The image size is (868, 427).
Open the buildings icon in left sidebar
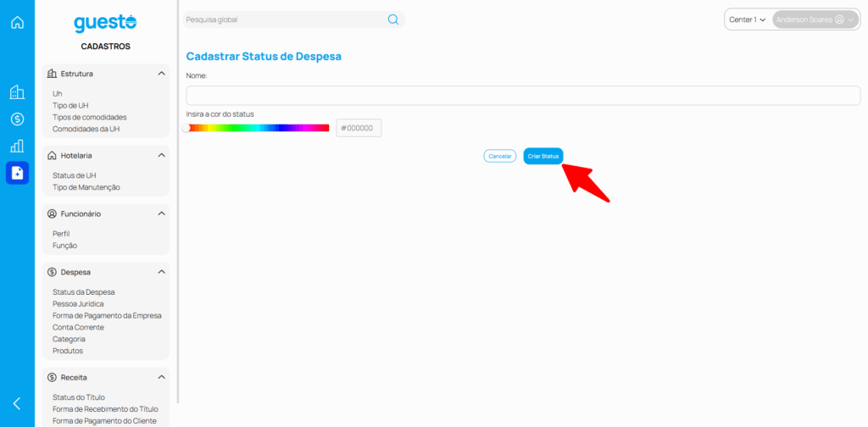click(17, 92)
